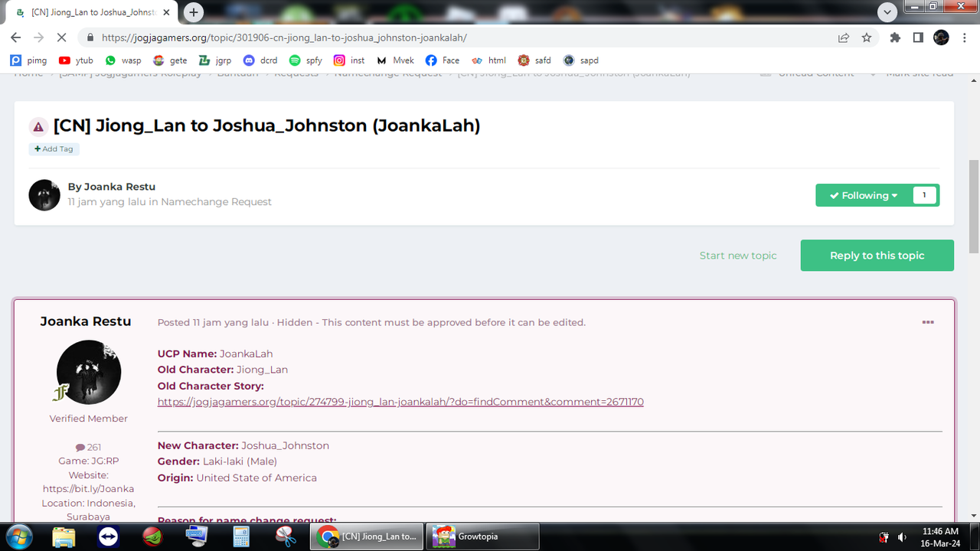
Task: Open Joanka Restu profile name in post
Action: tap(86, 321)
